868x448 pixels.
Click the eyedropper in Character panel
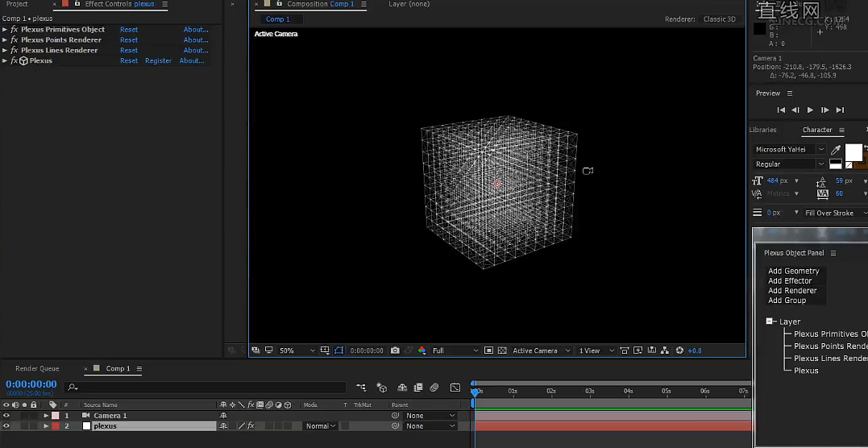pos(836,150)
